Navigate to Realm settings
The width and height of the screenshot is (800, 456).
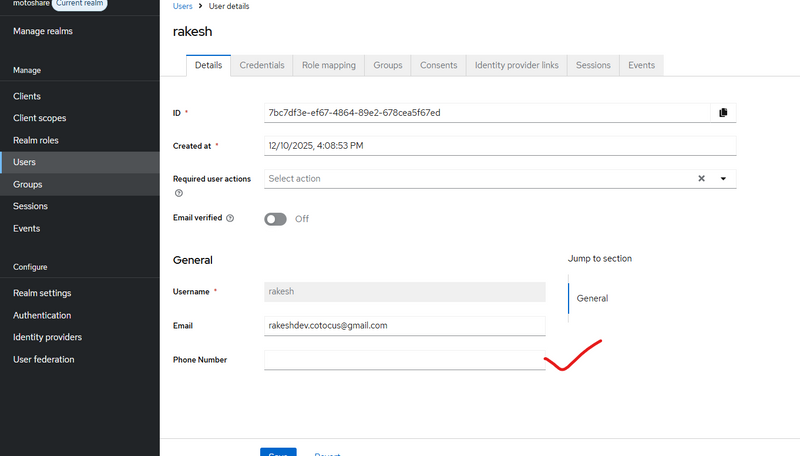(42, 293)
